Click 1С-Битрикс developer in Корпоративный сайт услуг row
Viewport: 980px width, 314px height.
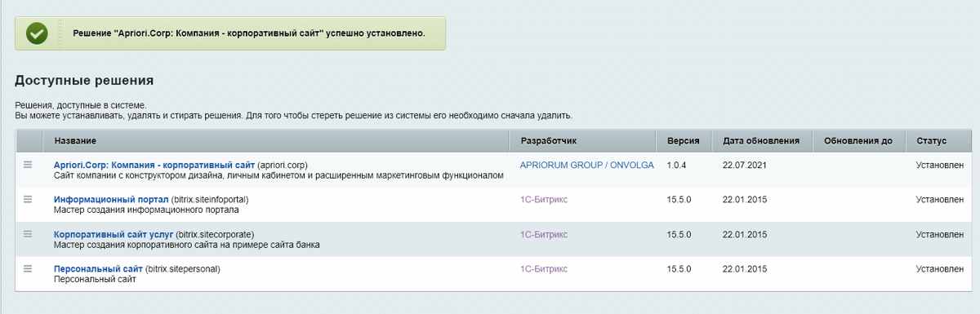[544, 234]
